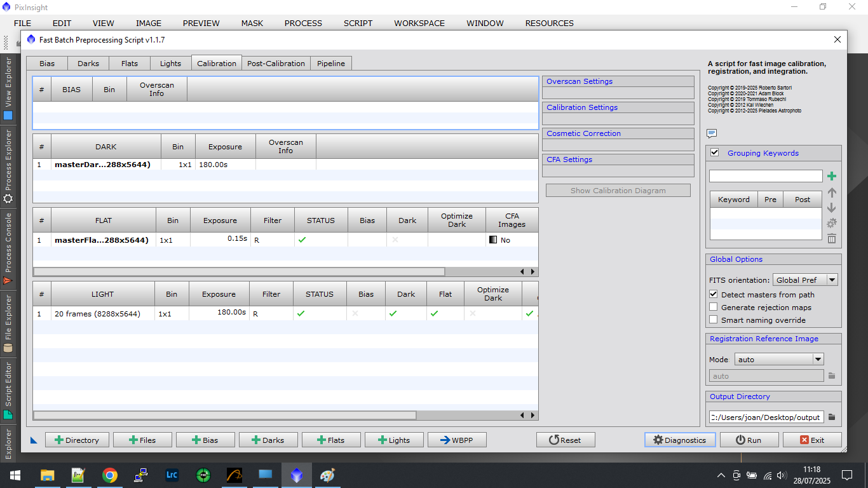Click the move keyword down arrow icon
This screenshot has width=868, height=488.
pos(832,208)
